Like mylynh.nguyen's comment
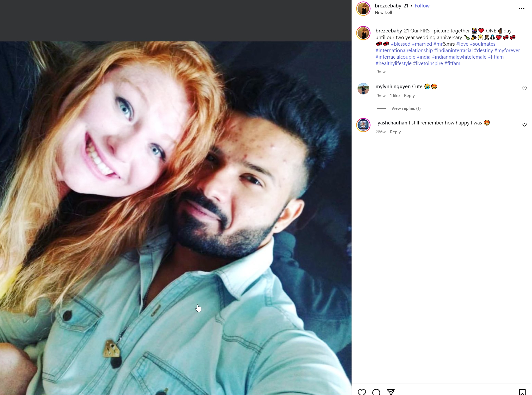 tap(524, 88)
